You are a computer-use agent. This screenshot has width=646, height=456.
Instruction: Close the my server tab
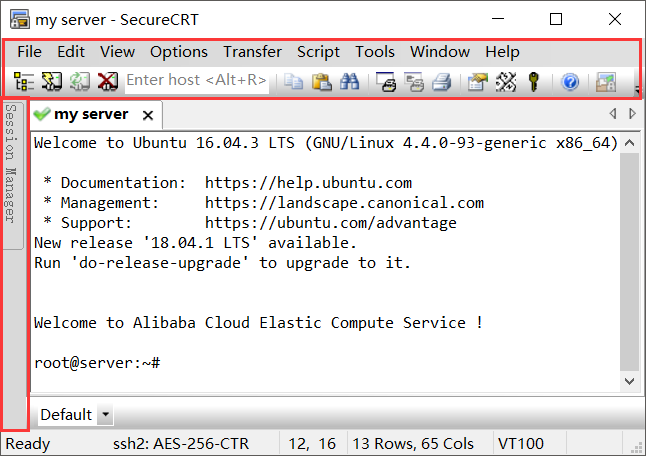[148, 115]
